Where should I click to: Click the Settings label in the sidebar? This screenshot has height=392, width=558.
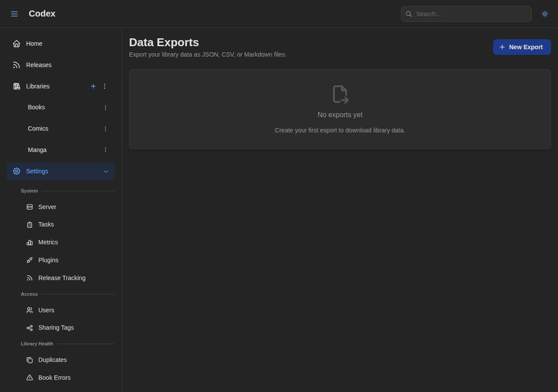coord(37,171)
